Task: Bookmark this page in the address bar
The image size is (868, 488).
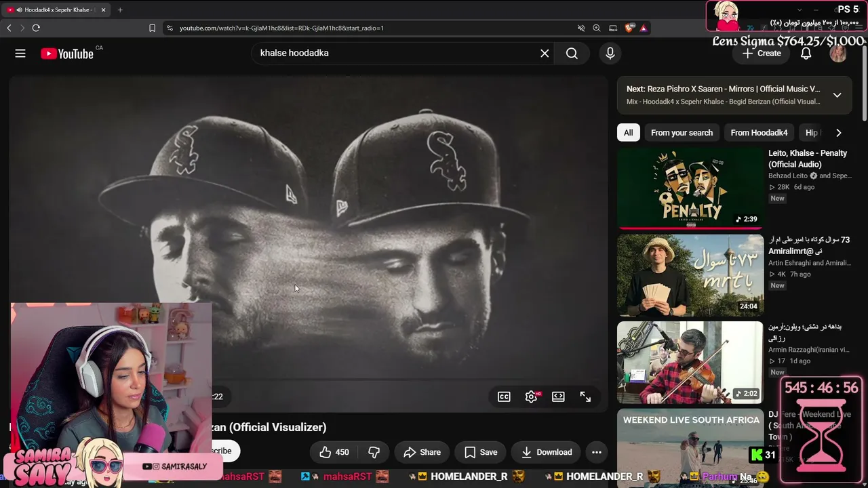Action: [x=152, y=28]
